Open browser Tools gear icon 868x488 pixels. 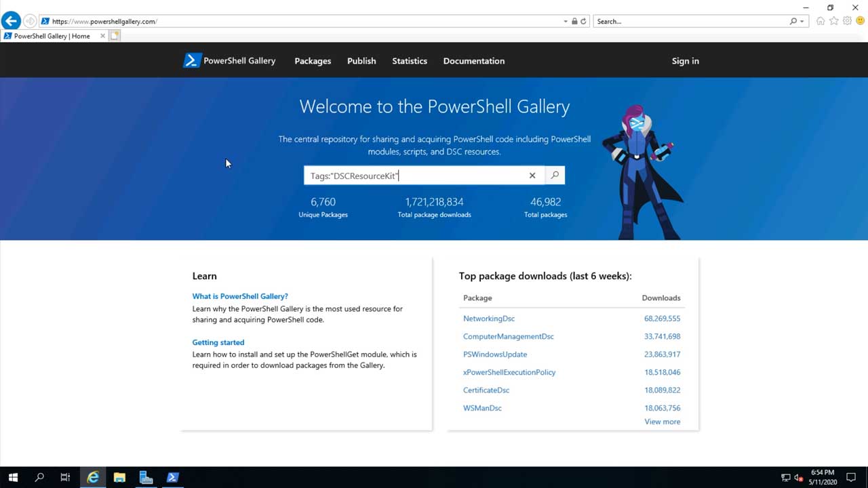847,22
